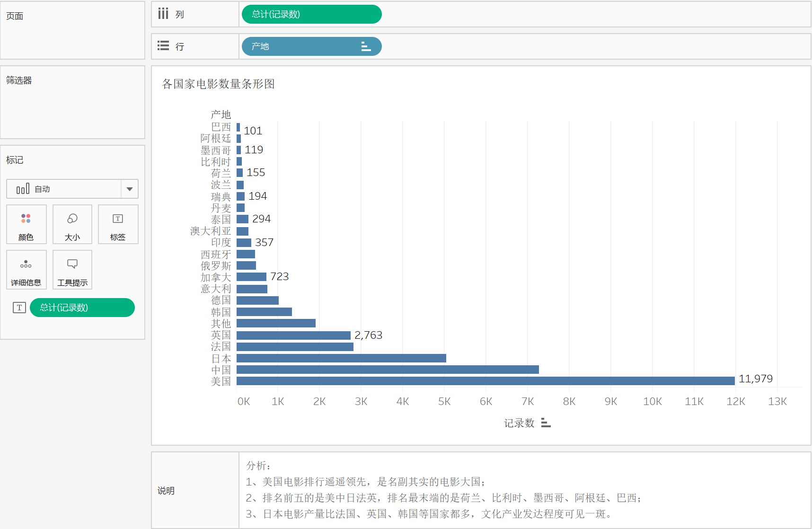Click the 详细信息 (Detail) mark icon
Image resolution: width=812 pixels, height=529 pixels.
[x=26, y=270]
